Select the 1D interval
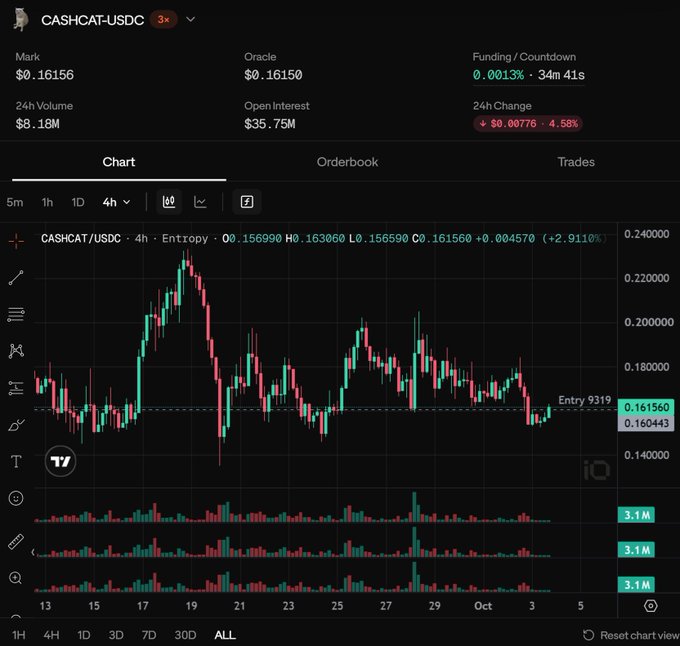The height and width of the screenshot is (646, 680). 78,202
